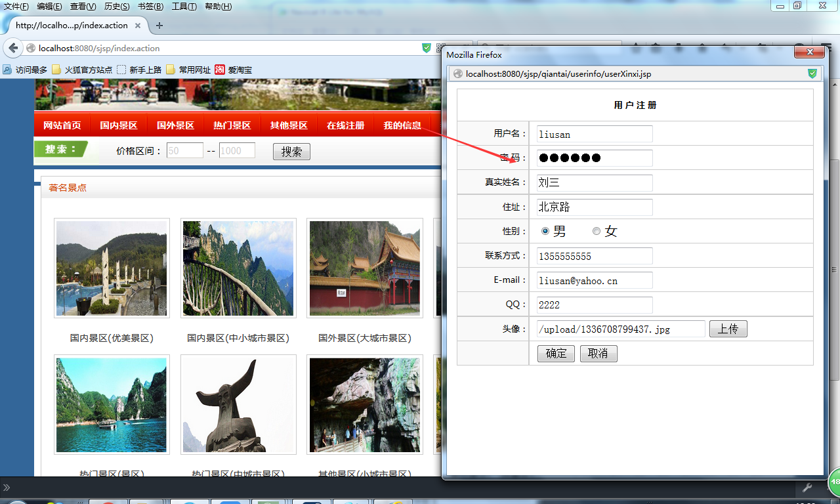Go to 网站首页 in site navigation

click(x=62, y=125)
